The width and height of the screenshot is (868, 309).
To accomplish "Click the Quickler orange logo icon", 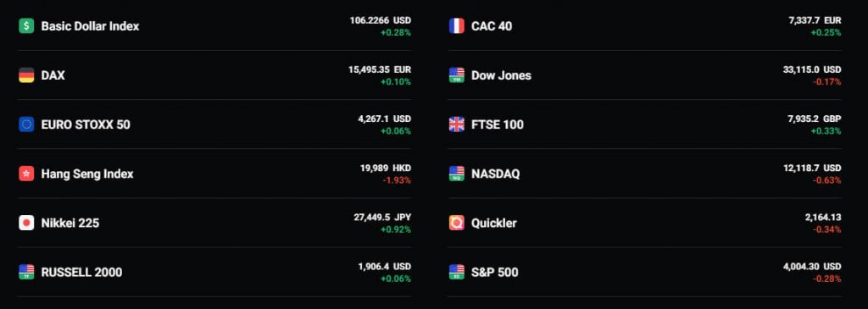I will tap(457, 223).
